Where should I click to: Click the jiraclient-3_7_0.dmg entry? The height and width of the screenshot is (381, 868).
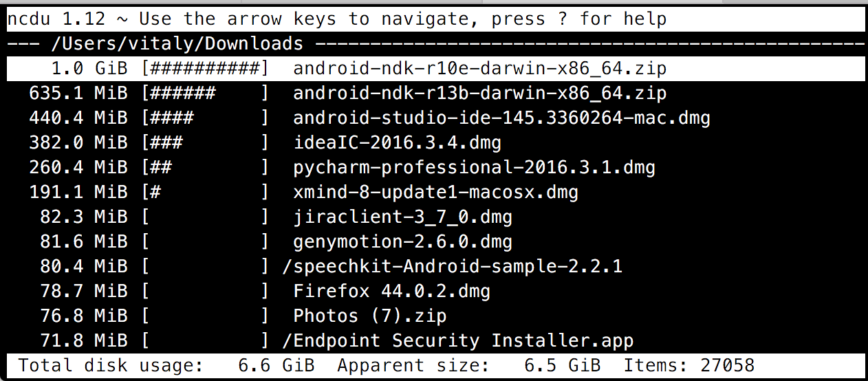pyautogui.click(x=402, y=217)
